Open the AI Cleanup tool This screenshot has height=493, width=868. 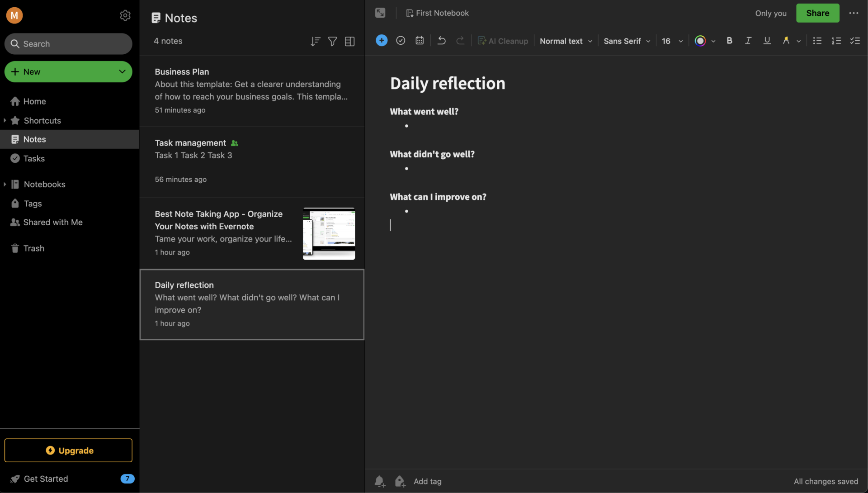(x=503, y=41)
